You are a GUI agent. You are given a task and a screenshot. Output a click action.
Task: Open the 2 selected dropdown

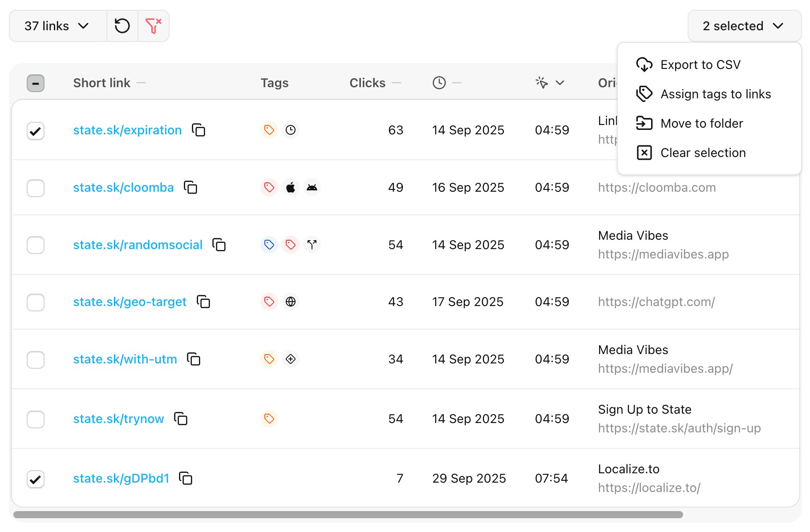coord(743,26)
